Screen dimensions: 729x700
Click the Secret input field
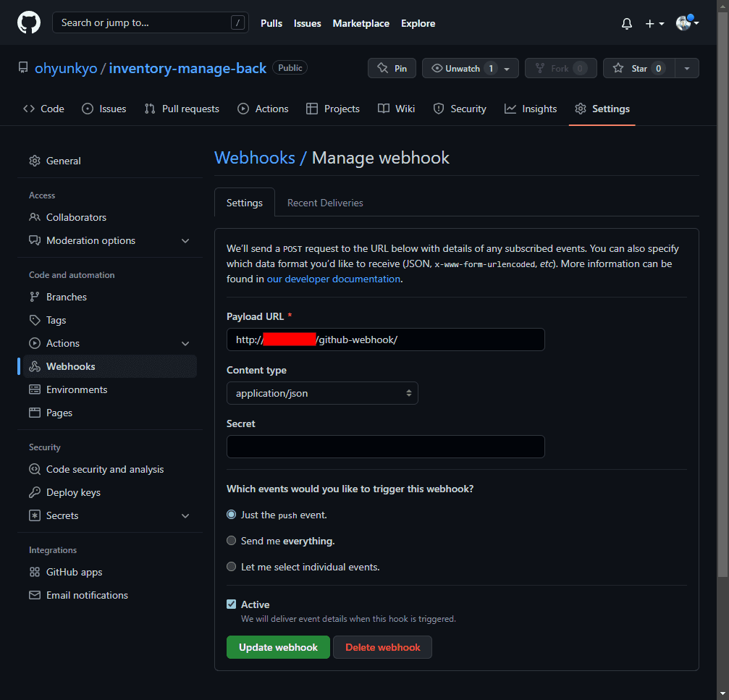(x=385, y=447)
